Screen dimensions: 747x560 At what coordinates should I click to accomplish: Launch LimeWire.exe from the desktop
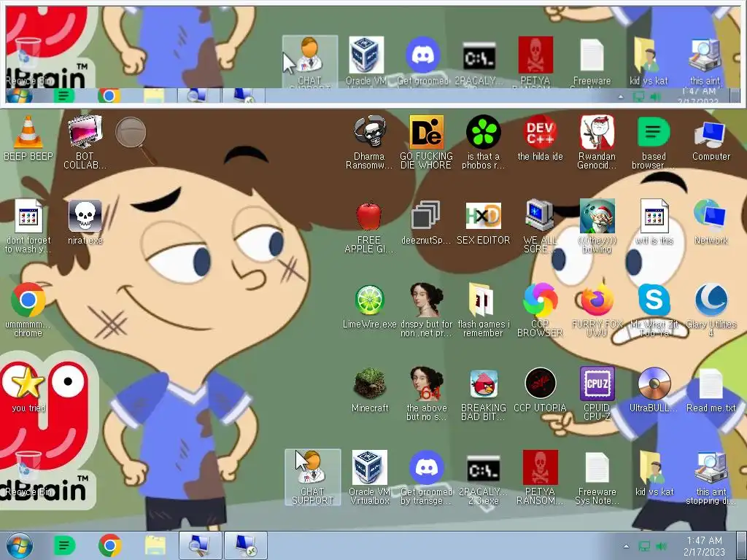coord(369,306)
